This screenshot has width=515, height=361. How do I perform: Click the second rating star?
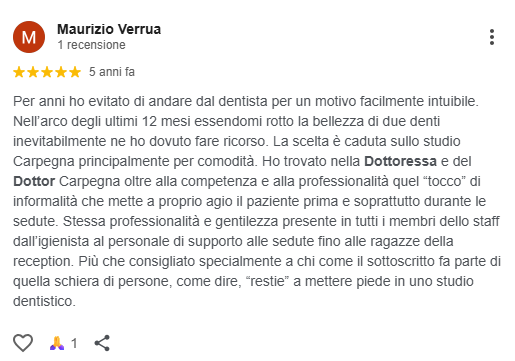pyautogui.click(x=33, y=72)
